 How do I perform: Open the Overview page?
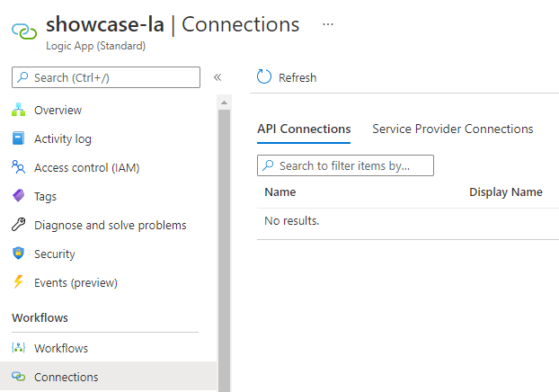click(x=58, y=111)
